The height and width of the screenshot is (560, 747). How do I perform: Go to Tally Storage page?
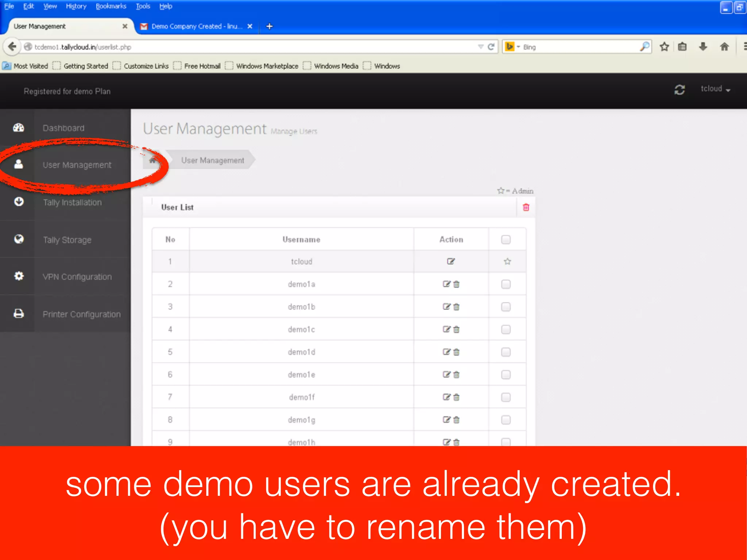(x=67, y=240)
